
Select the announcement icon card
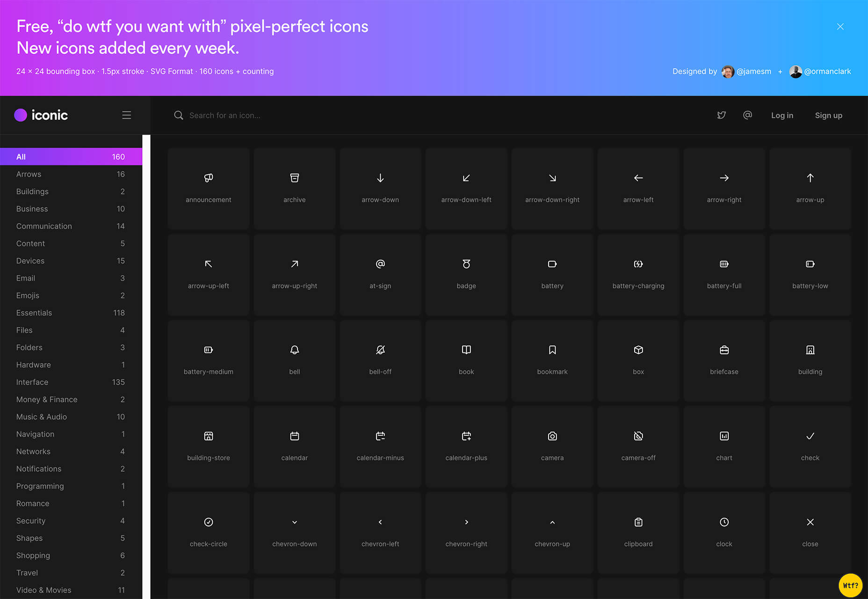coord(209,189)
